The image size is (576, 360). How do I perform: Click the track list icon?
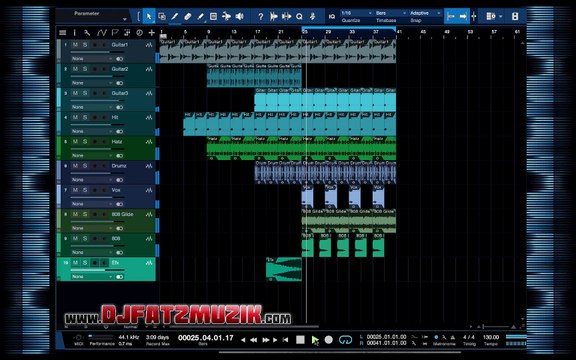coord(63,33)
